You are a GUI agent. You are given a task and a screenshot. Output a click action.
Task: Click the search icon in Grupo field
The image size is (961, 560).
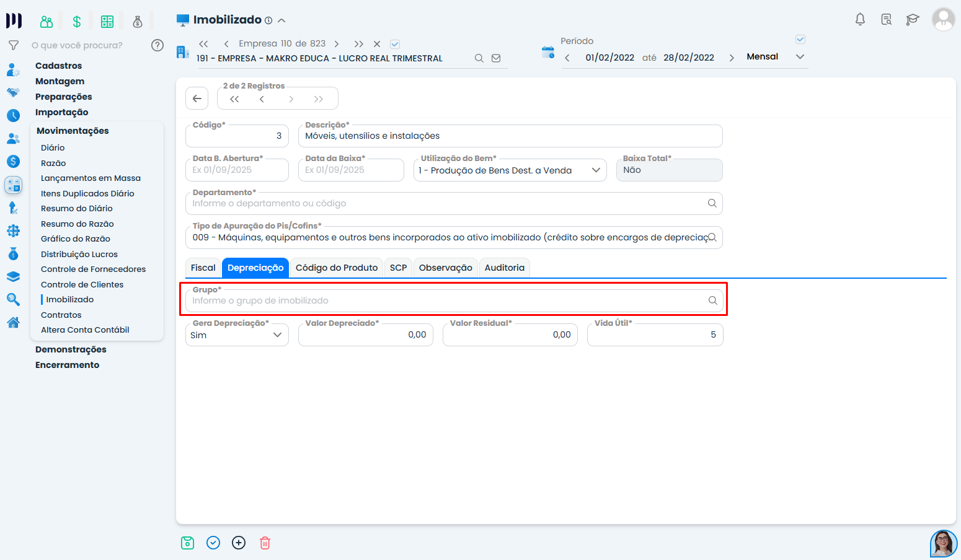712,300
